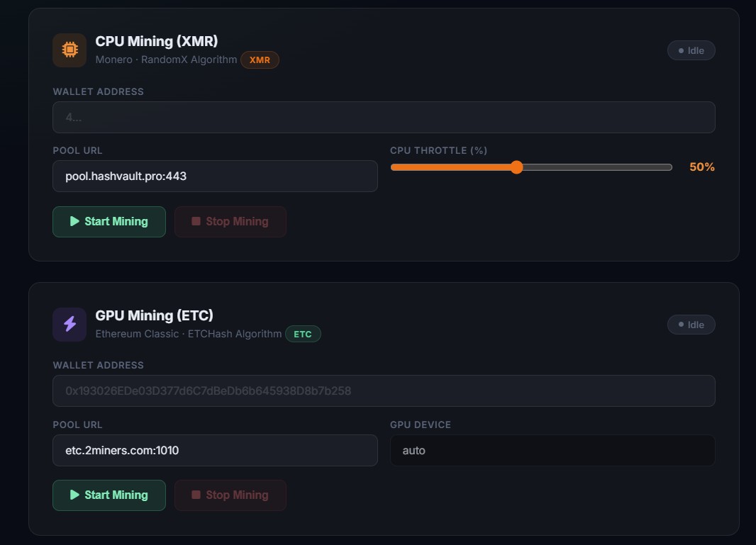Click the CPU Mining (XMR) heading
The width and height of the screenshot is (756, 545).
(157, 41)
